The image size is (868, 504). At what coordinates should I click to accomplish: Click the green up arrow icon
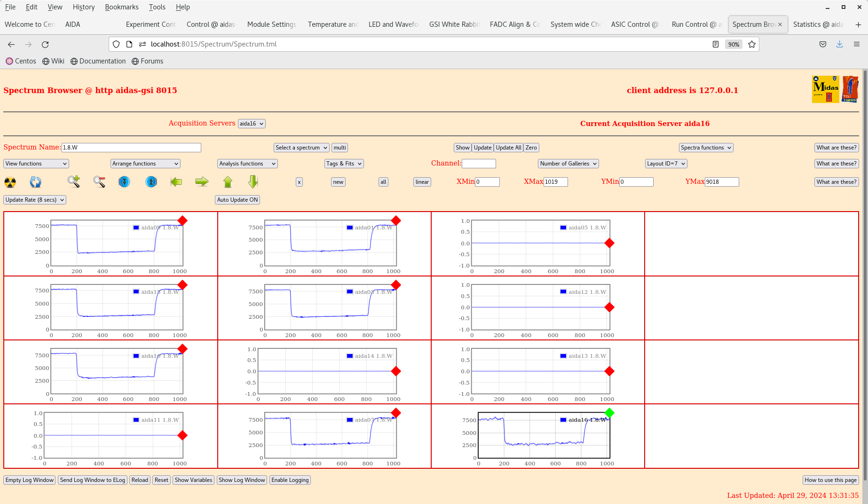(228, 182)
